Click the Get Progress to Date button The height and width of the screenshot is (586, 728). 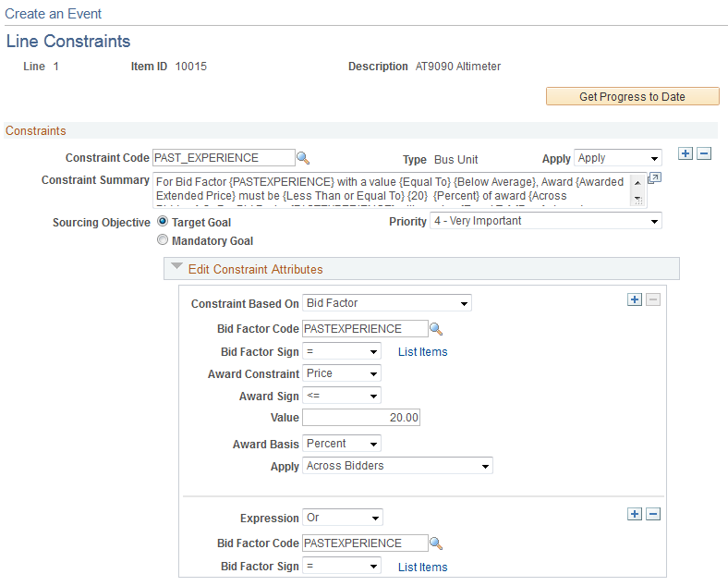coord(632,96)
